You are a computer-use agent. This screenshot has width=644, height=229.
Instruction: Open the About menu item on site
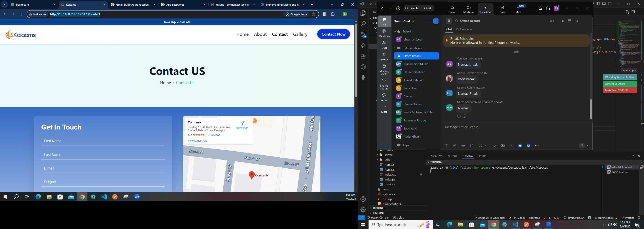pyautogui.click(x=260, y=34)
